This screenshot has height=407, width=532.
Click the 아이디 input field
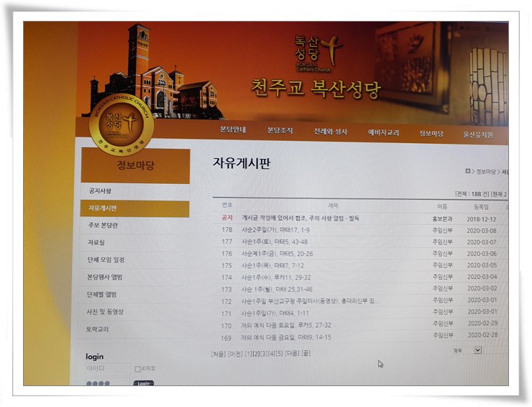(x=106, y=369)
